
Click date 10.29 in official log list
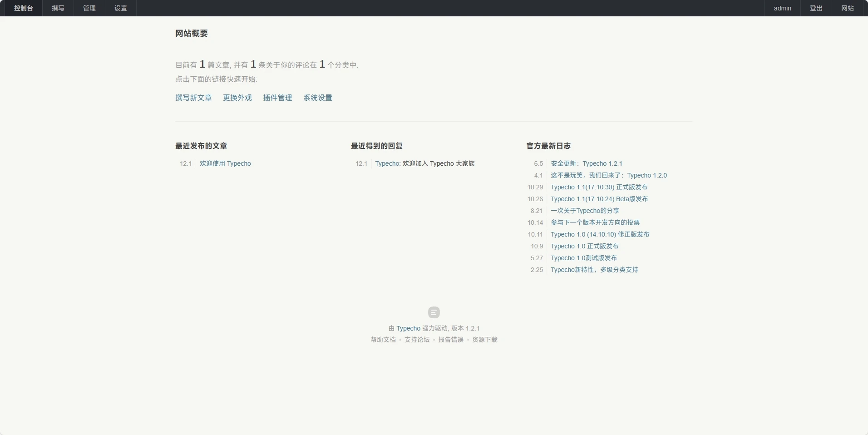pos(535,187)
